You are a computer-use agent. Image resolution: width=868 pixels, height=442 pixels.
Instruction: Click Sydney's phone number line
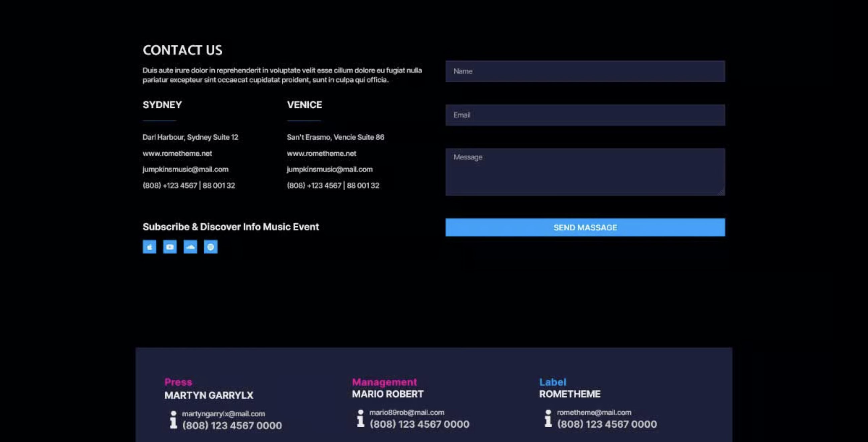click(189, 186)
